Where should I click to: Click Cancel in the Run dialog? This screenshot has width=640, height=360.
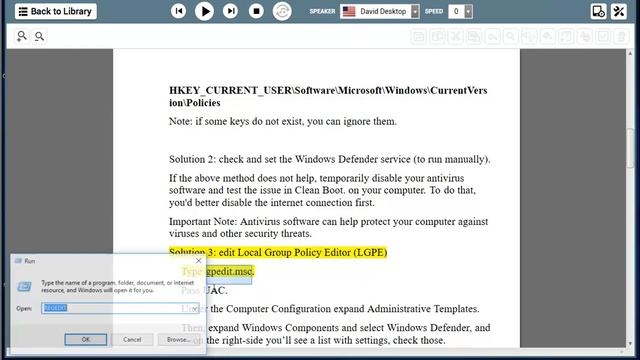[x=132, y=339]
